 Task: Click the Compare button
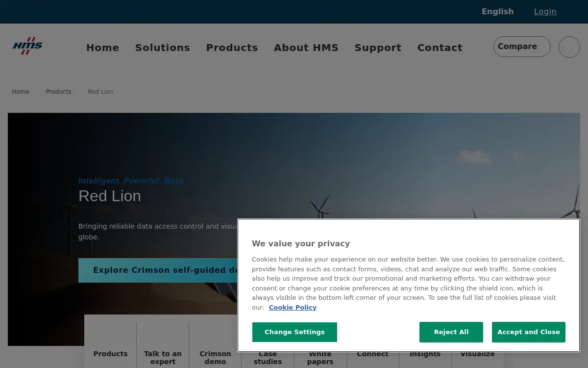[x=522, y=47]
